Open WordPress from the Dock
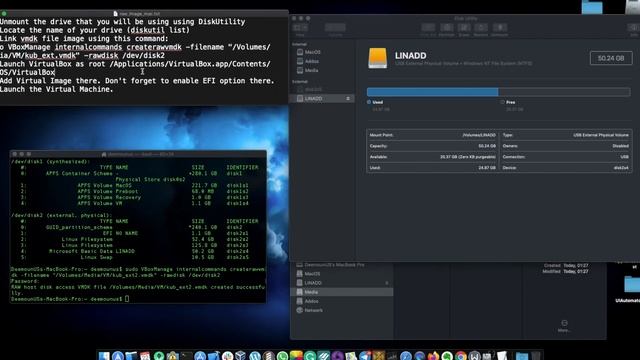Viewport: 640px width, 360px height. (x=255, y=356)
